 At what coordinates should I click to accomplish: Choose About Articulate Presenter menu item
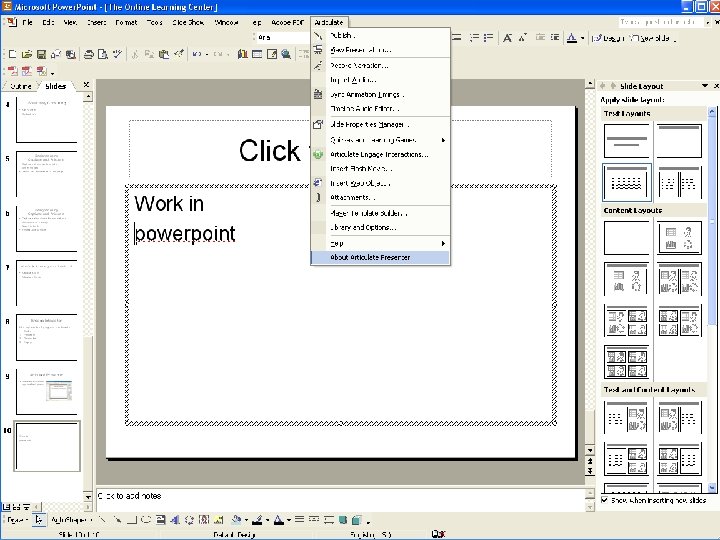[x=380, y=257]
